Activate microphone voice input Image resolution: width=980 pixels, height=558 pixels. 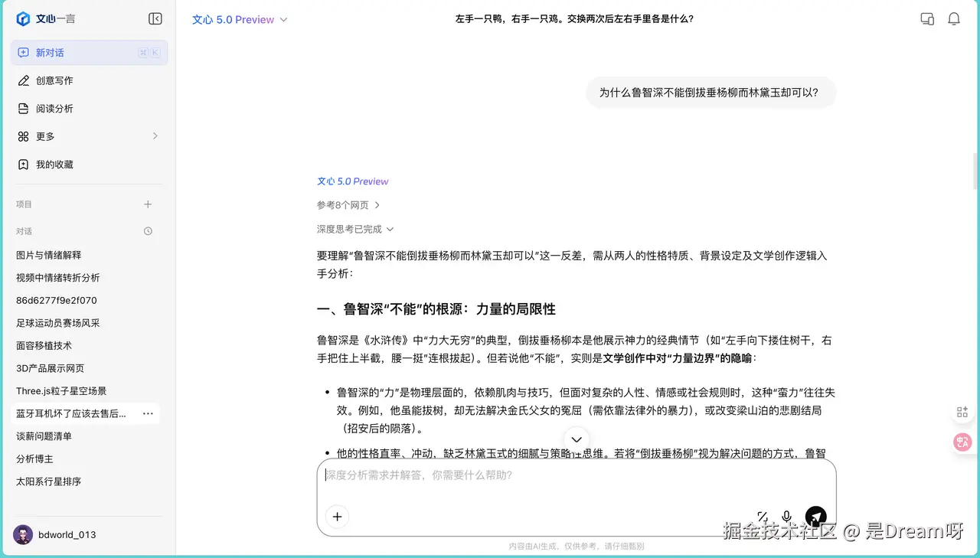[786, 517]
